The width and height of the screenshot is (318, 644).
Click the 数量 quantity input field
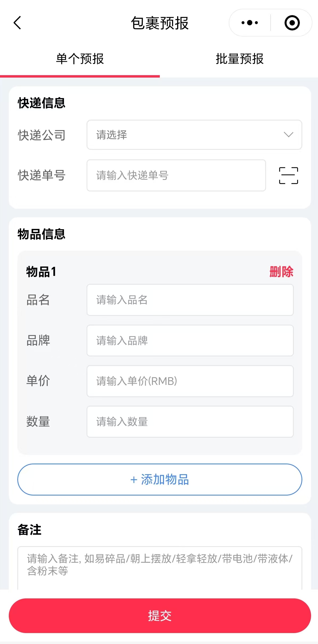coord(190,422)
